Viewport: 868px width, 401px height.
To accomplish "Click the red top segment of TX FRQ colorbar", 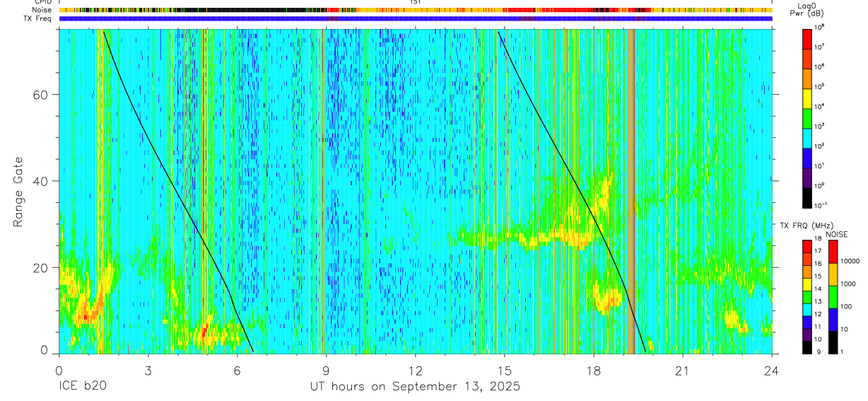I will pyautogui.click(x=807, y=246).
